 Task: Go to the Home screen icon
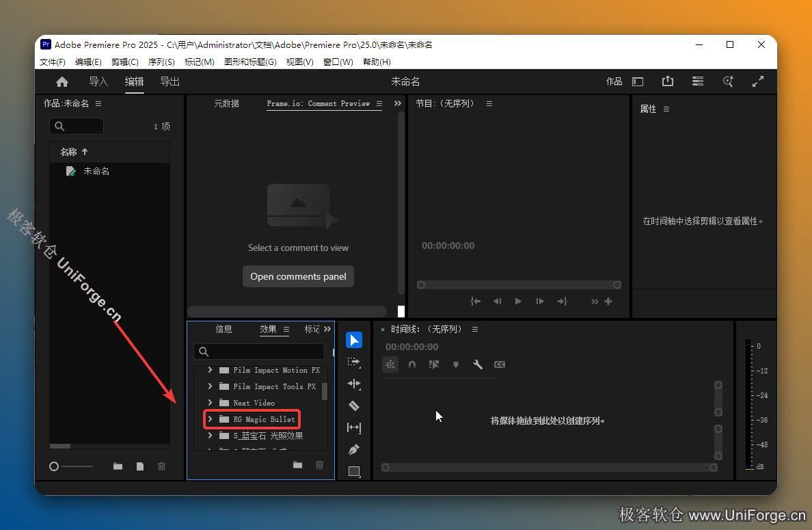(62, 82)
